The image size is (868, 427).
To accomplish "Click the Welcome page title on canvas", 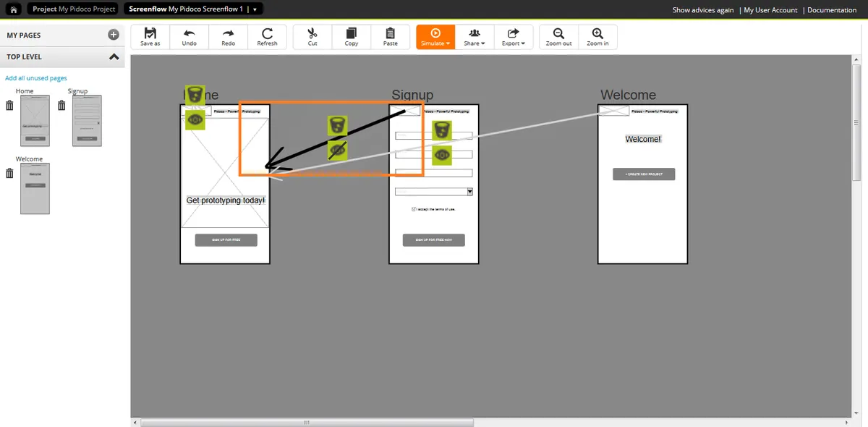I will click(629, 95).
